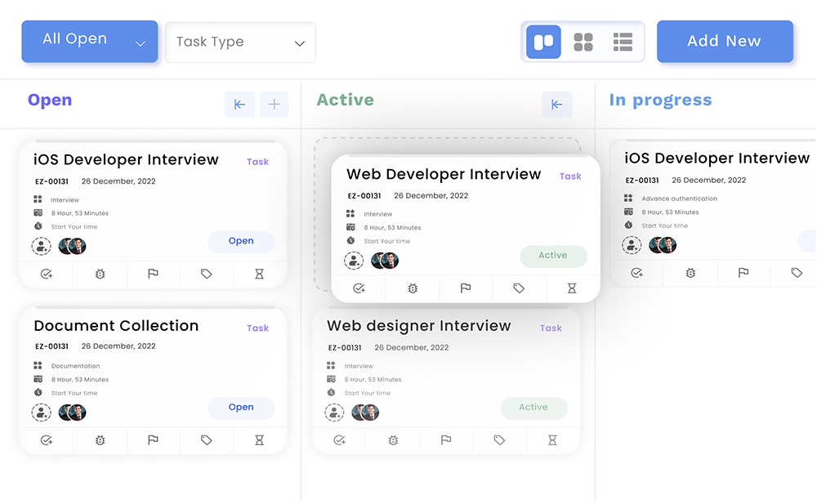The image size is (817, 504).
Task: Toggle the Active status pill on Web designer Interview
Action: (534, 407)
